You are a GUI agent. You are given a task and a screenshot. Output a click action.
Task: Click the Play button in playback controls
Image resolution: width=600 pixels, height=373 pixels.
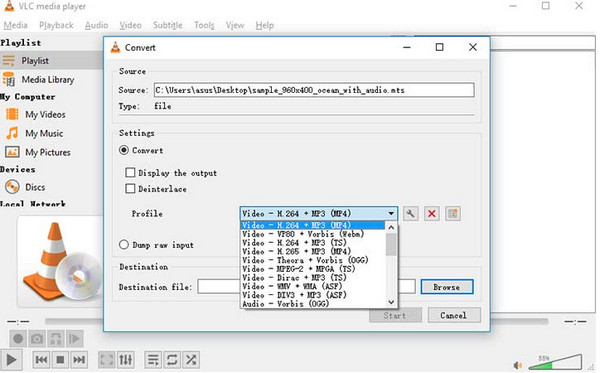point(11,360)
